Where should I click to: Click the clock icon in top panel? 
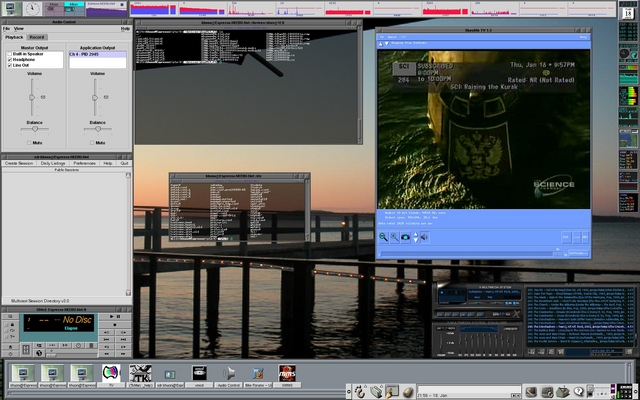coord(32,9)
